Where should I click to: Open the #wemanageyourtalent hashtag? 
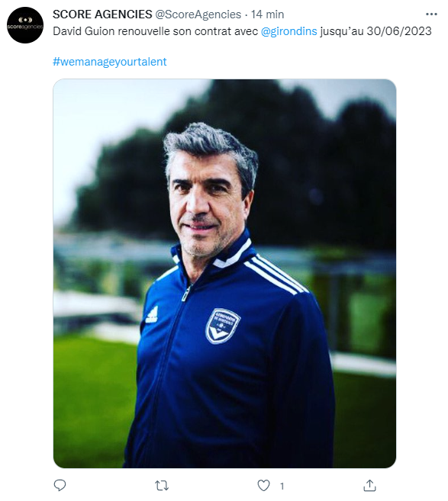[110, 61]
